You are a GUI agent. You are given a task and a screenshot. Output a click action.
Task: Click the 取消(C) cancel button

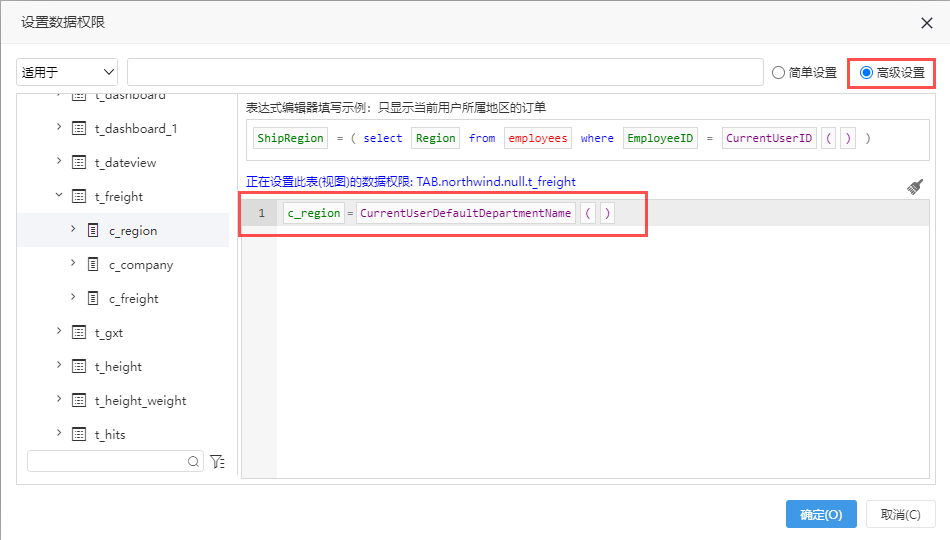(900, 515)
